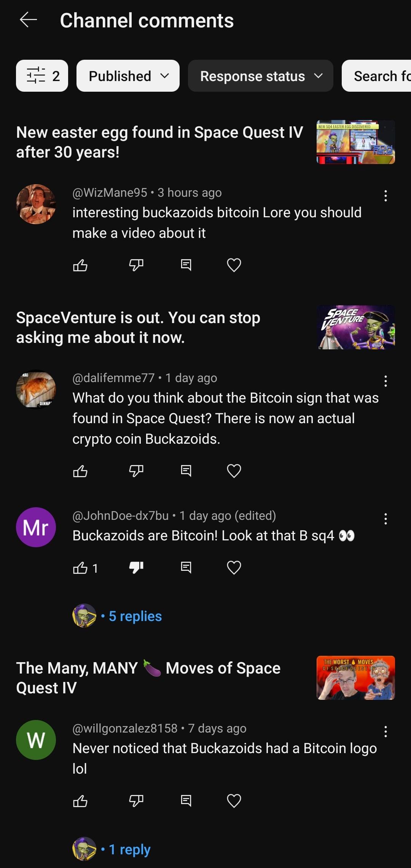
Task: Like the comment from @WizMane95
Action: (x=80, y=265)
